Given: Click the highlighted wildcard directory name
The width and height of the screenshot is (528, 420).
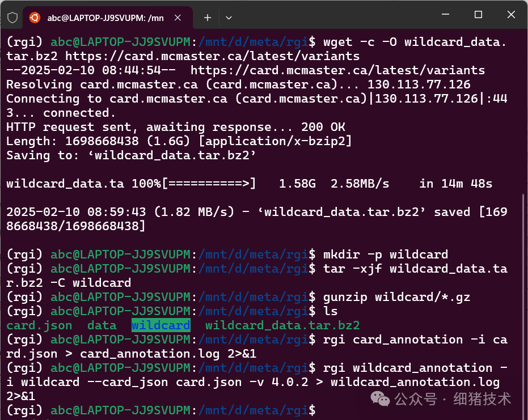Looking at the screenshot, I should point(160,325).
